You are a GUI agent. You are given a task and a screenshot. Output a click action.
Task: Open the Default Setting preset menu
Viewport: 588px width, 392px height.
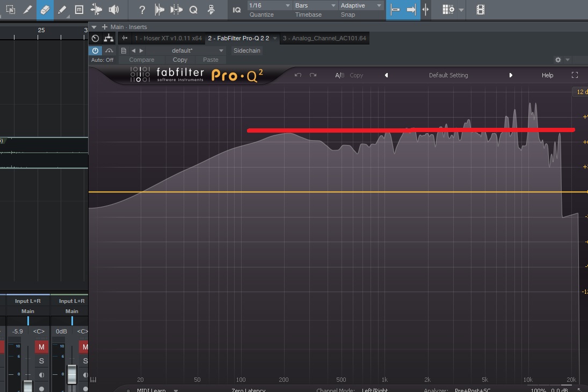448,75
